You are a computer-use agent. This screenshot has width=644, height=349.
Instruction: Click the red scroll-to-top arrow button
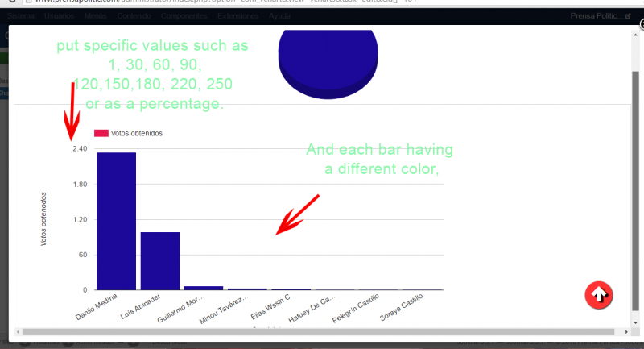coord(599,295)
